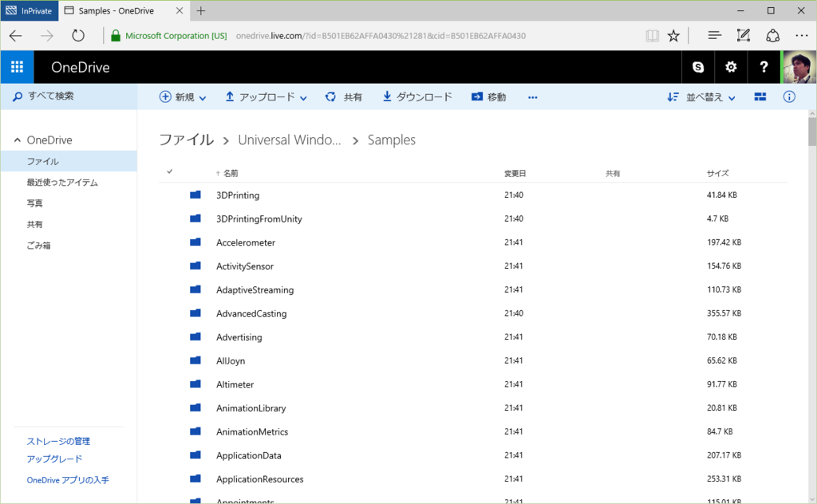Open the ActivitySensor folder name
Image resolution: width=817 pixels, height=504 pixels.
[245, 266]
